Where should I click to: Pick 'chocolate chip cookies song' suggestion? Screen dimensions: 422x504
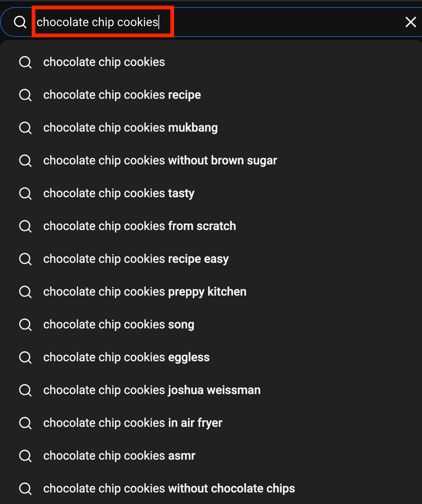pyautogui.click(x=119, y=324)
